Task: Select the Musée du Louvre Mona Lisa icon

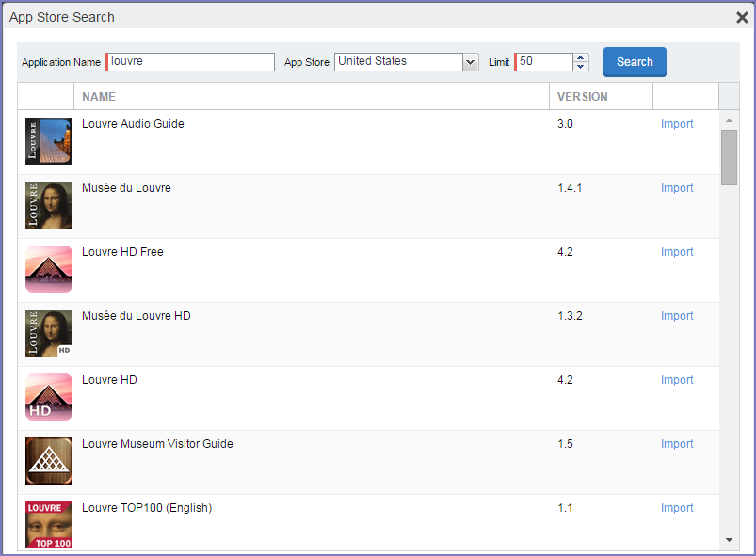Action: (49, 205)
